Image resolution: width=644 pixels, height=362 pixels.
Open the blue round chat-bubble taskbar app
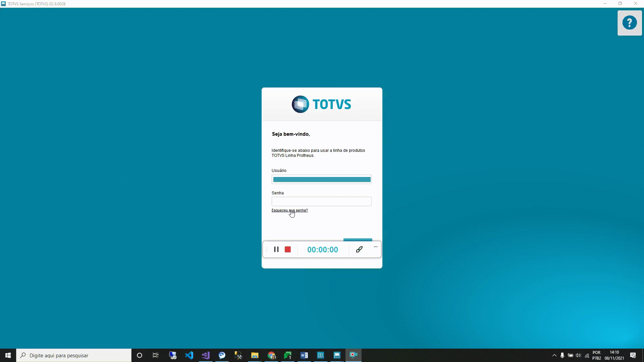coord(222,355)
